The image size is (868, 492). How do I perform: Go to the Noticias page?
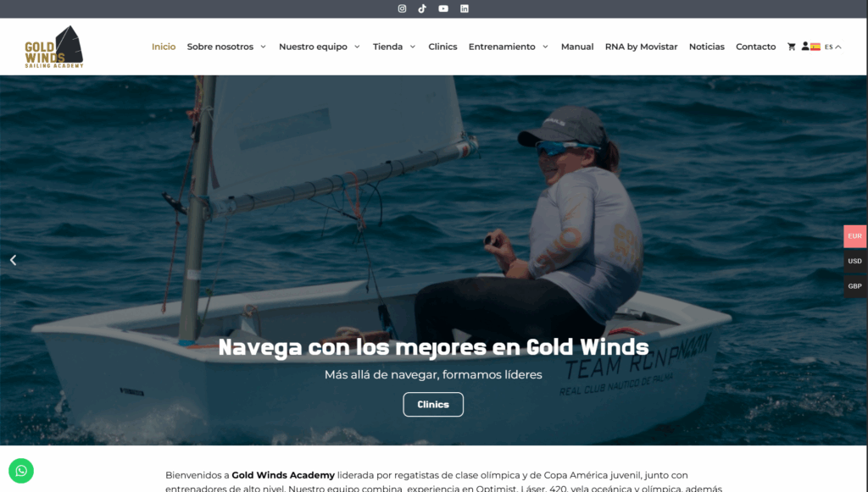[x=706, y=47]
